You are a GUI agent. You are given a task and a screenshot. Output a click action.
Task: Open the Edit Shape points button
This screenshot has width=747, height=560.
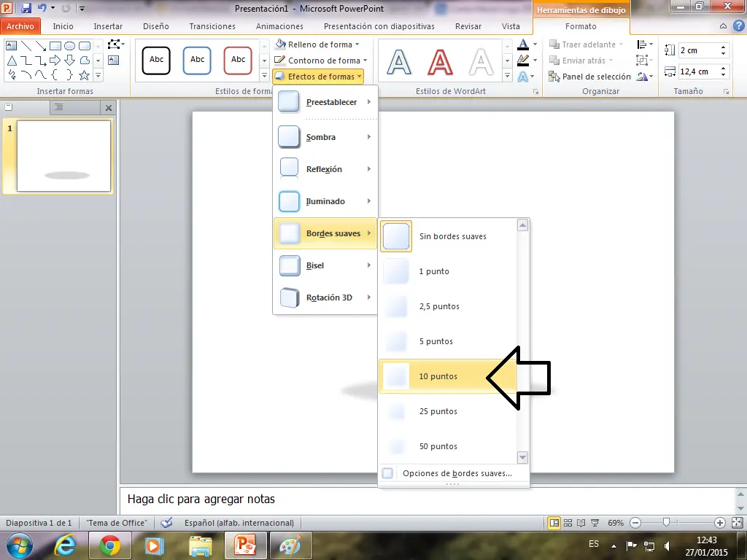point(116,44)
